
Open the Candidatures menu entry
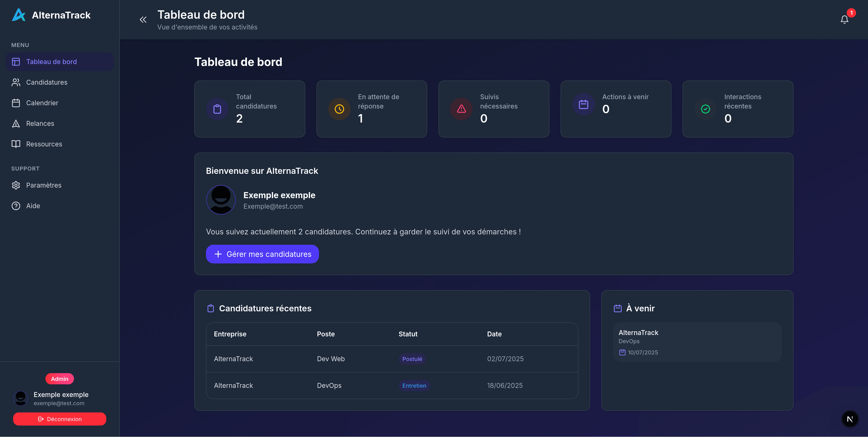point(47,82)
